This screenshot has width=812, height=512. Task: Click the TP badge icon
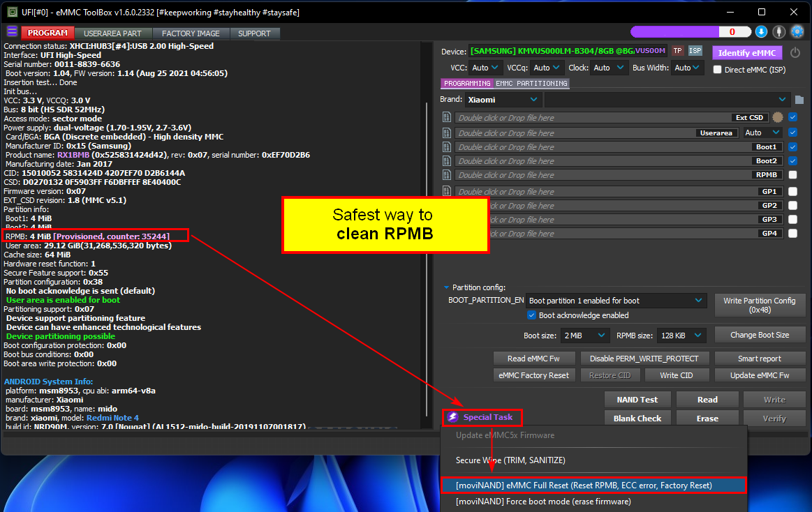click(x=677, y=51)
